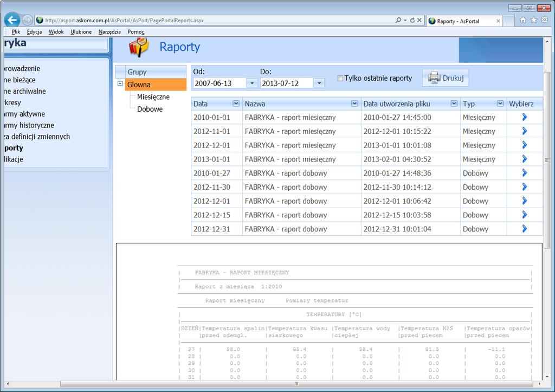Click the browser Back arrow button
The width and height of the screenshot is (555, 392).
[12, 20]
